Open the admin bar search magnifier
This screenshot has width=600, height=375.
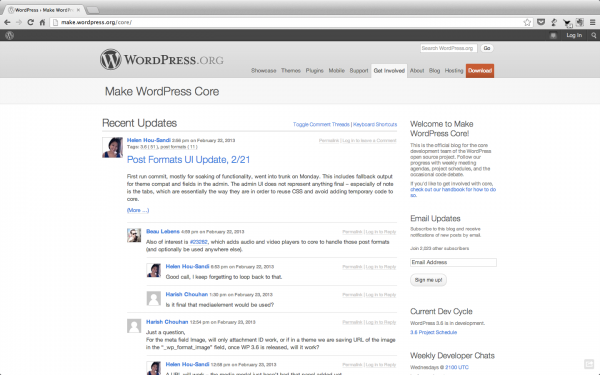pyautogui.click(x=594, y=35)
